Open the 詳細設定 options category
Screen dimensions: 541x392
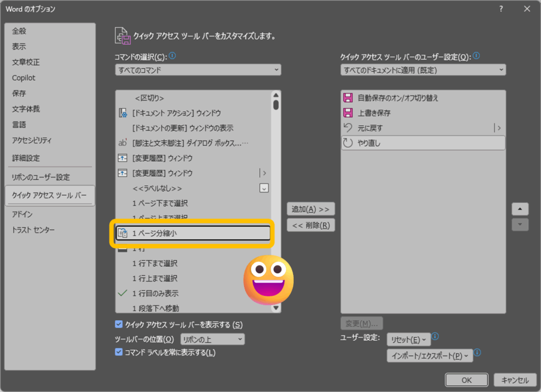[26, 158]
